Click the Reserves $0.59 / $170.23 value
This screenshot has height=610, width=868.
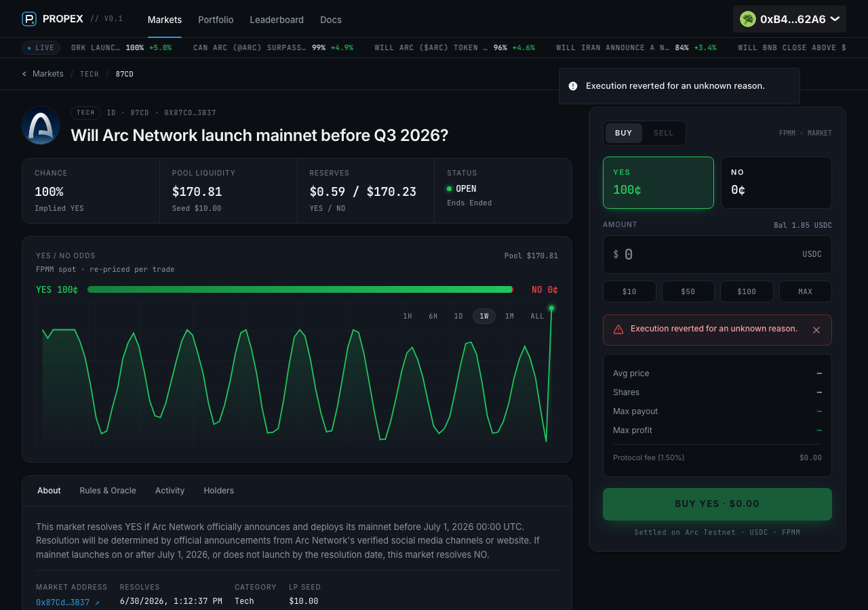click(x=363, y=192)
